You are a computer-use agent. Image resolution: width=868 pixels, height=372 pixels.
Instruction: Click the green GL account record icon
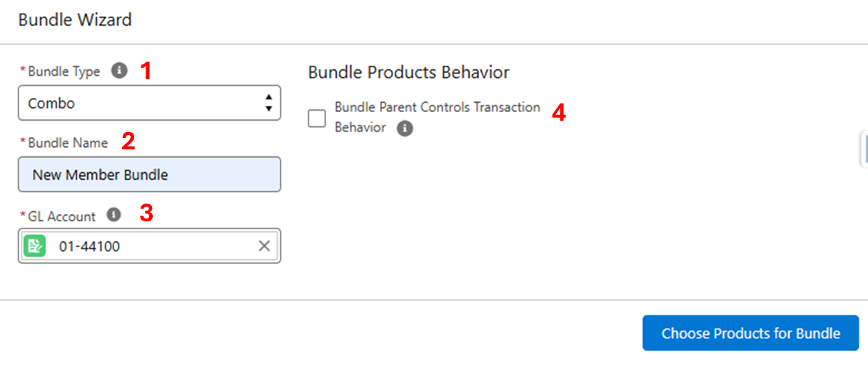tap(34, 246)
